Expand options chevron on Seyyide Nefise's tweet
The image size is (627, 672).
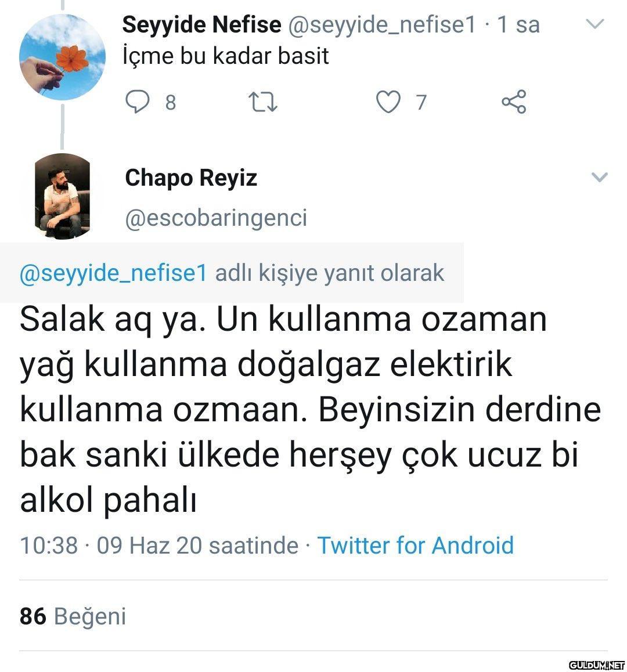click(x=596, y=24)
